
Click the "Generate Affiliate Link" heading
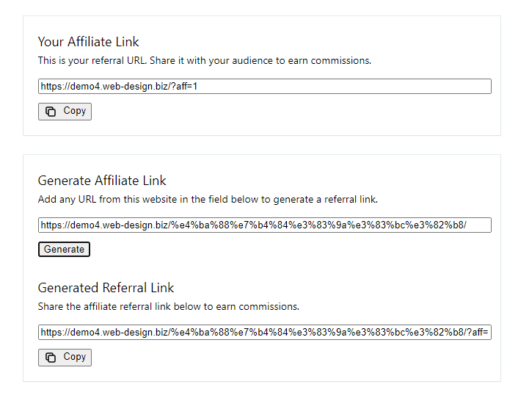tap(102, 181)
